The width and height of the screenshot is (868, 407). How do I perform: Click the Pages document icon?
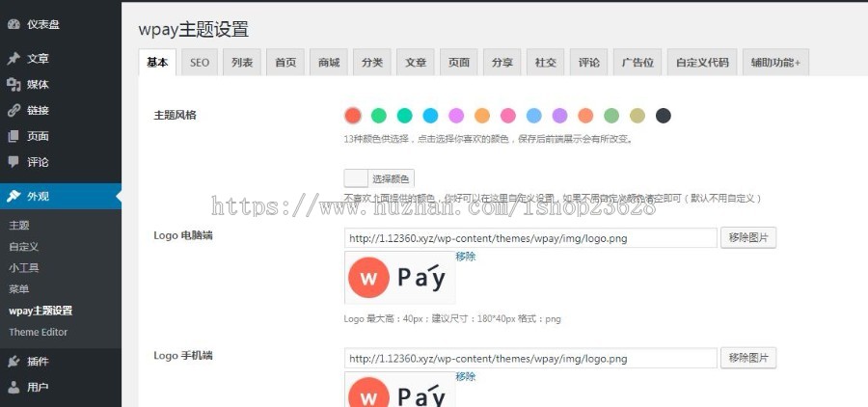(14, 136)
